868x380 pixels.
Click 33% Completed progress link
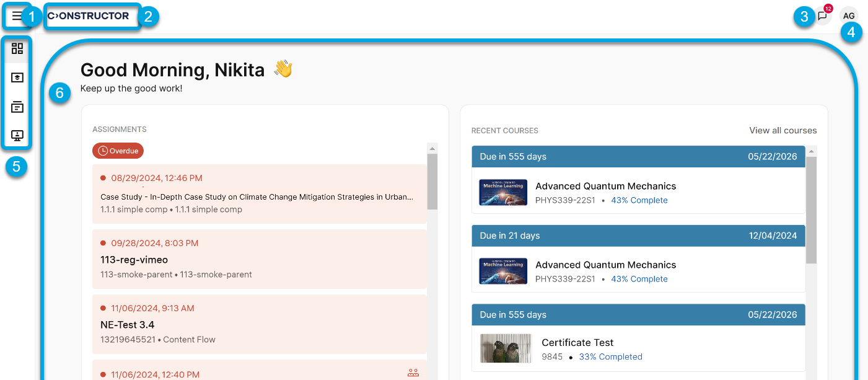pos(610,357)
